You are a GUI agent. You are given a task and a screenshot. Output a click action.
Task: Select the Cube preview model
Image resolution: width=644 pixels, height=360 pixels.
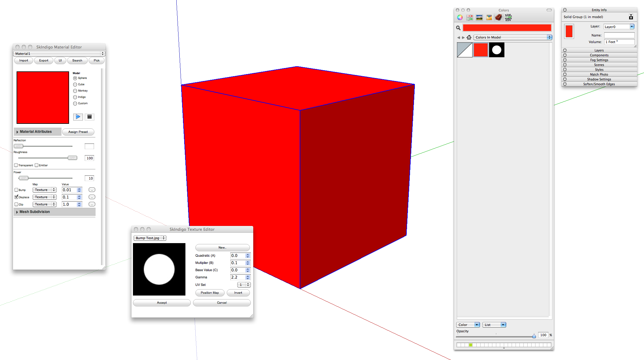(75, 84)
